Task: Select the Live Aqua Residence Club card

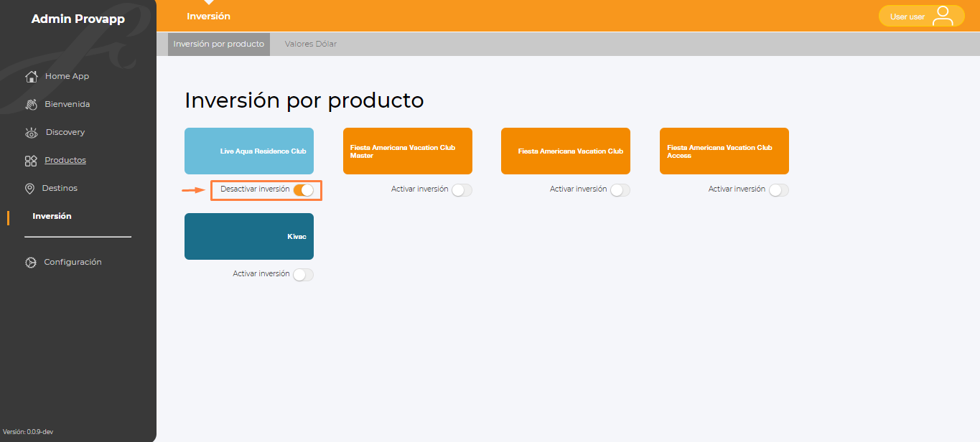Action: coord(249,151)
